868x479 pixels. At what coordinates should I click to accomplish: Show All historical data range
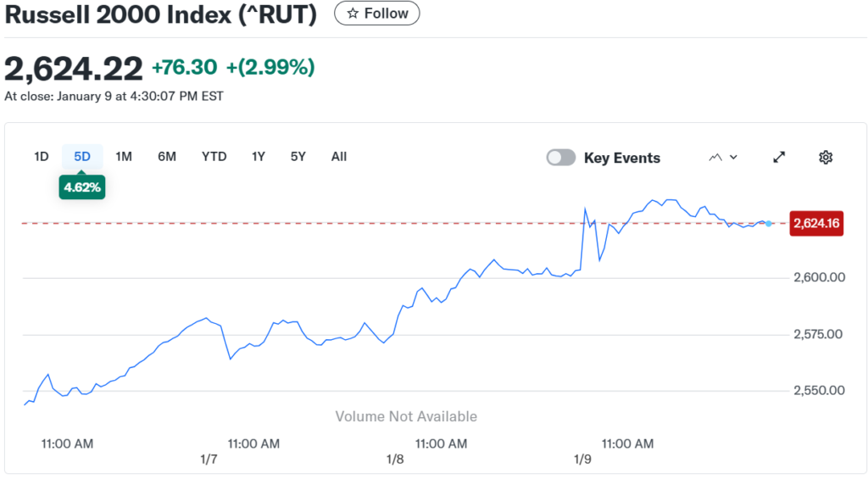(339, 156)
